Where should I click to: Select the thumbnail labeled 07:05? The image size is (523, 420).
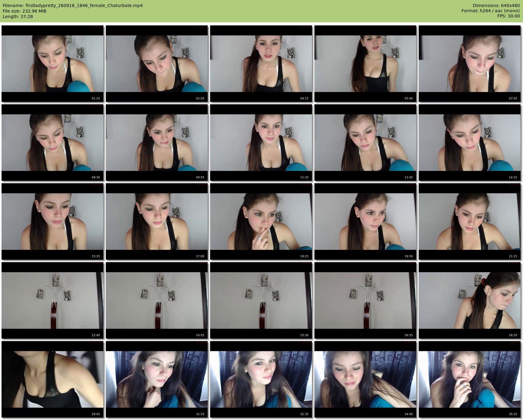[x=469, y=64]
